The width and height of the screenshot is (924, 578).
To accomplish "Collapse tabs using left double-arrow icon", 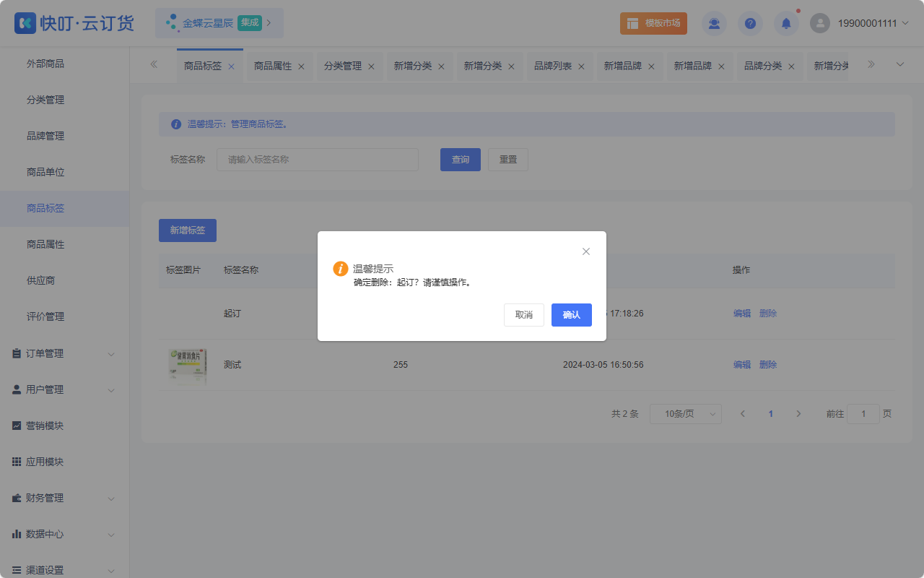I will tap(154, 64).
